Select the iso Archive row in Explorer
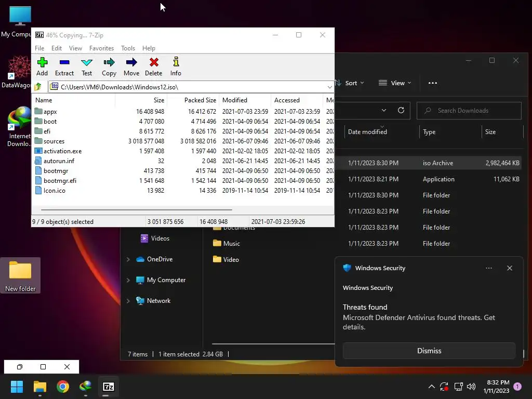 tap(430, 163)
